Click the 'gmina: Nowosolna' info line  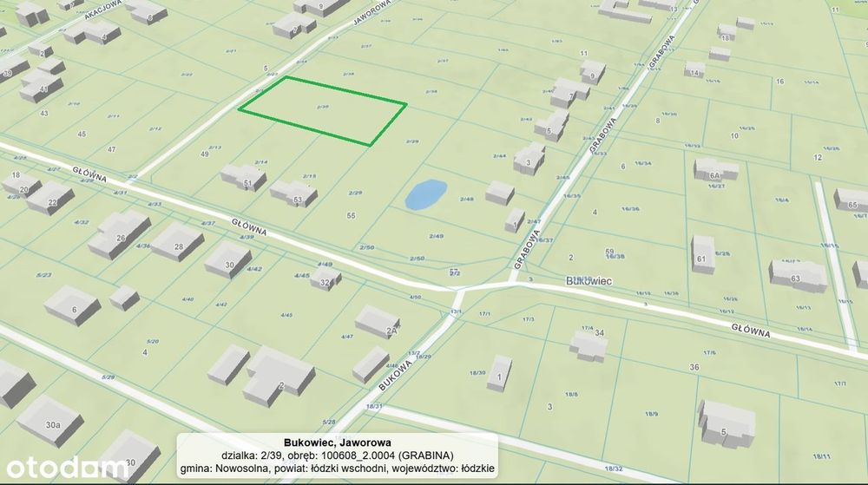tap(337, 469)
